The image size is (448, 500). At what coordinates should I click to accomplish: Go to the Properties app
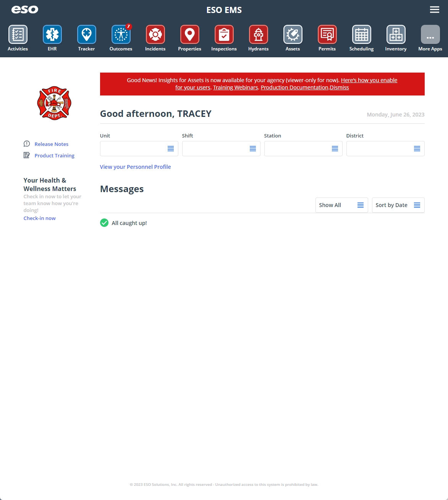point(190,38)
